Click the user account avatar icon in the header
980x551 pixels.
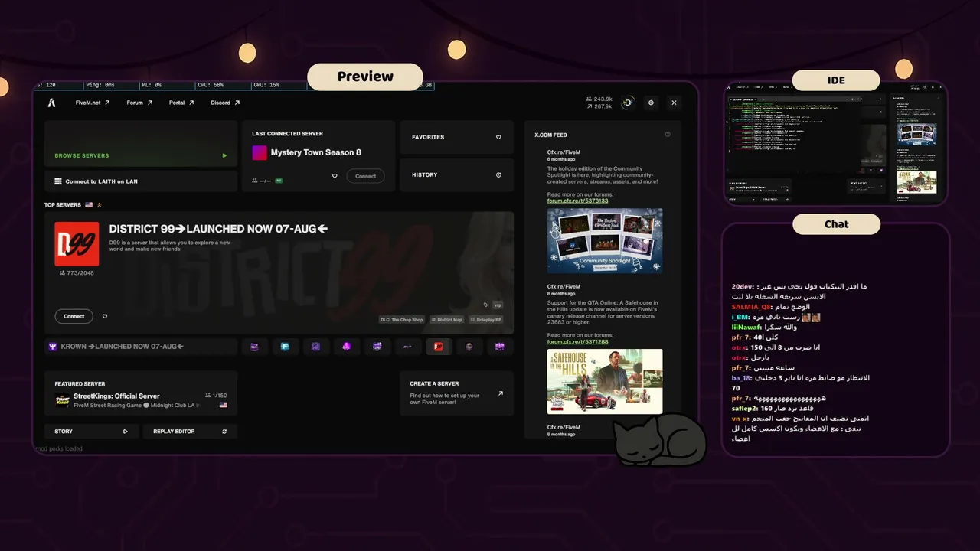(x=628, y=103)
